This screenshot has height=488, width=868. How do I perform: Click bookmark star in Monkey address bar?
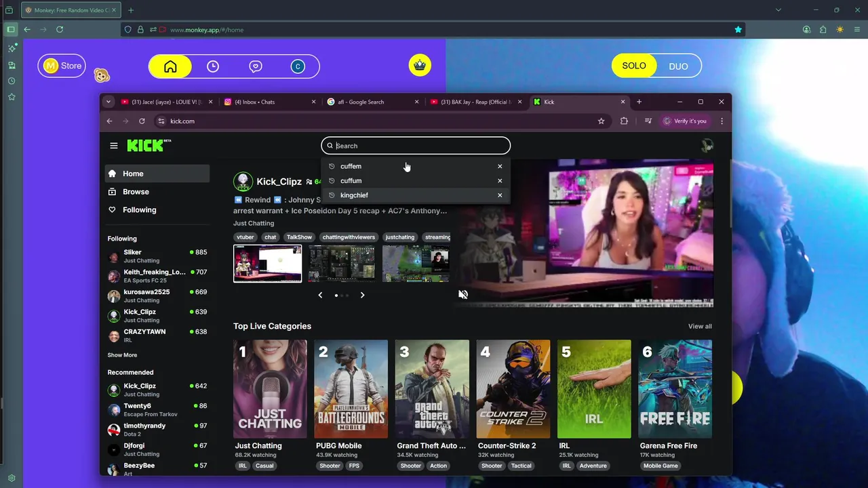[738, 30]
